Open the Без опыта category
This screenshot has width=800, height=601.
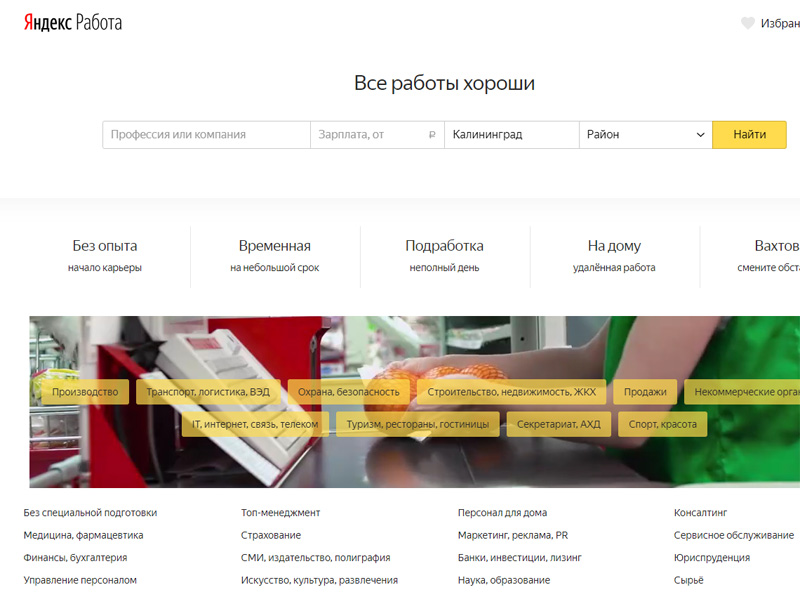pos(105,255)
